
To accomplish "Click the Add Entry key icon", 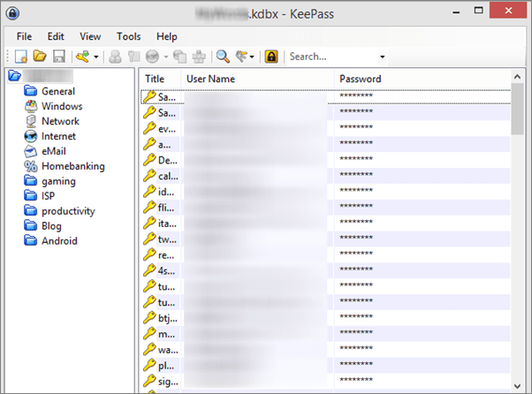I will tap(82, 57).
